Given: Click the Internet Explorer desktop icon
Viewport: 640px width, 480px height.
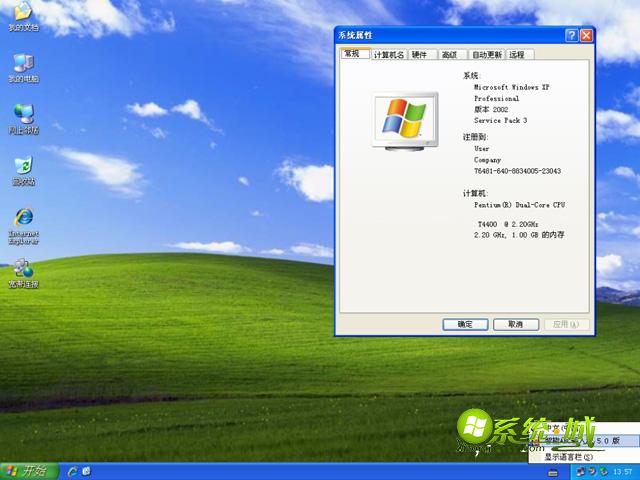Looking at the screenshot, I should pyautogui.click(x=23, y=226).
